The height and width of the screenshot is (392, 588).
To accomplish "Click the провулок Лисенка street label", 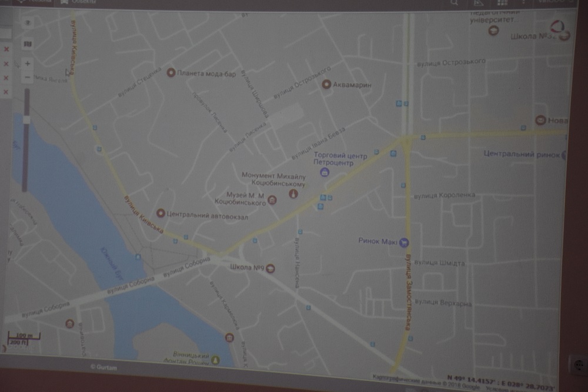I will tap(210, 112).
